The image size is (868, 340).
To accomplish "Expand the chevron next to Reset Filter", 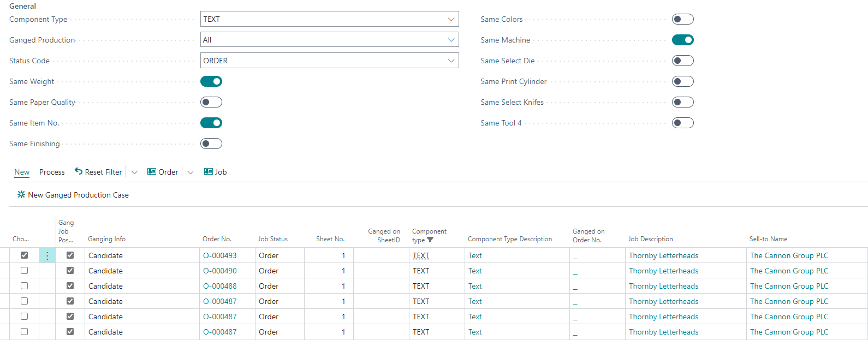I will click(134, 172).
